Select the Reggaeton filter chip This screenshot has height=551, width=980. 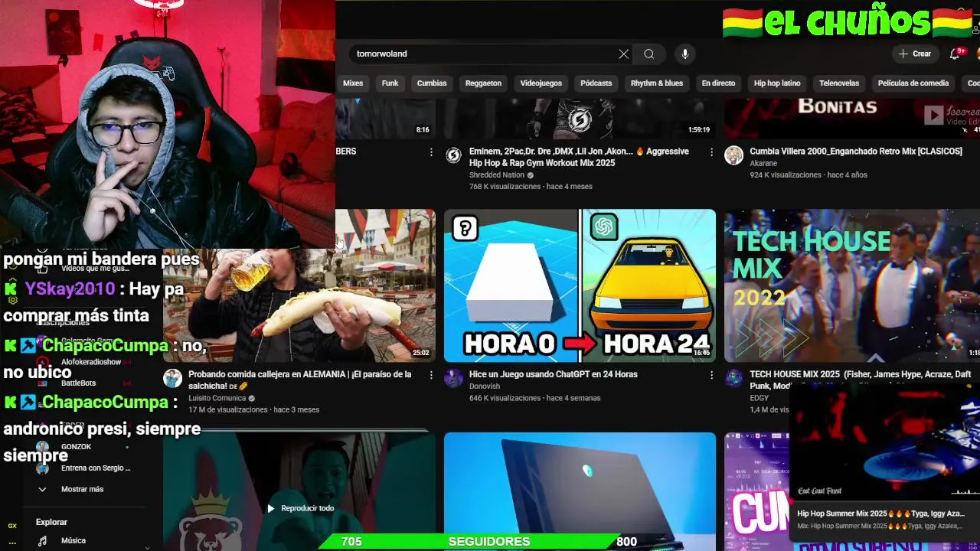[x=484, y=83]
